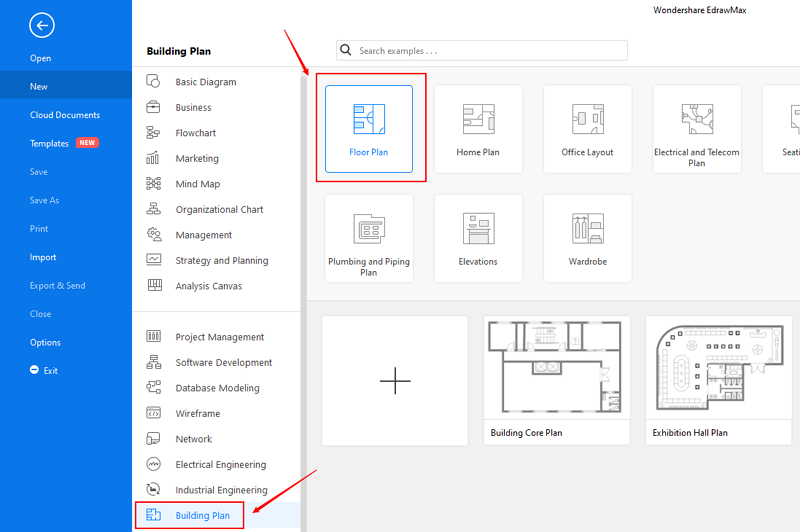Select the Office Layout template tile
The height and width of the screenshot is (532, 800).
pyautogui.click(x=587, y=129)
